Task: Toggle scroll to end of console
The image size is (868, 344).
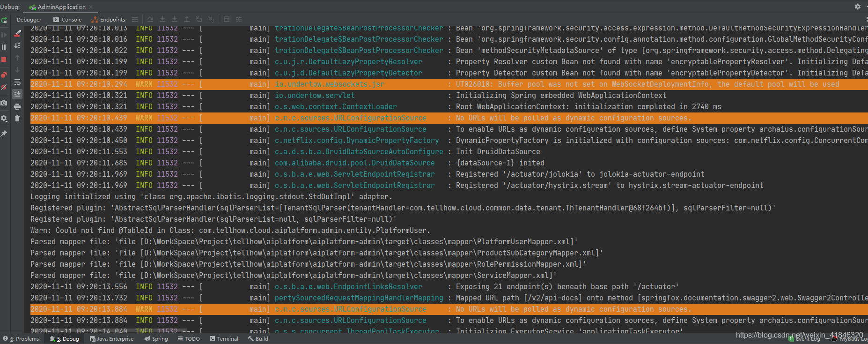Action: click(x=17, y=94)
